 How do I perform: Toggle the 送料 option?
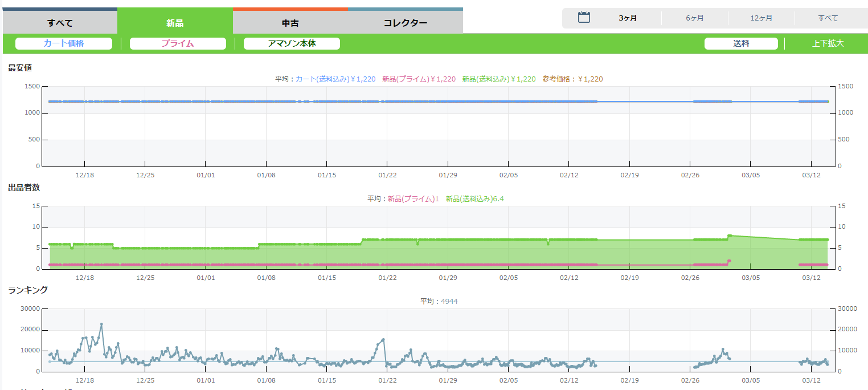741,43
